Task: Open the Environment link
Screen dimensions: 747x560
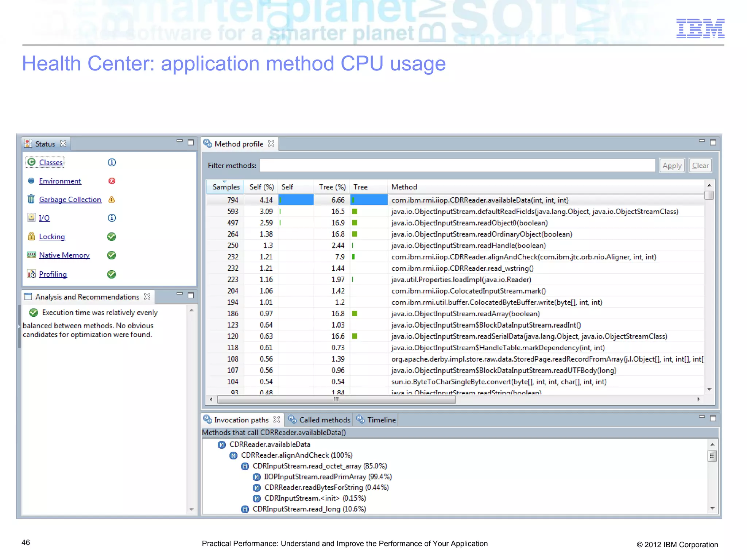Action: click(x=60, y=181)
